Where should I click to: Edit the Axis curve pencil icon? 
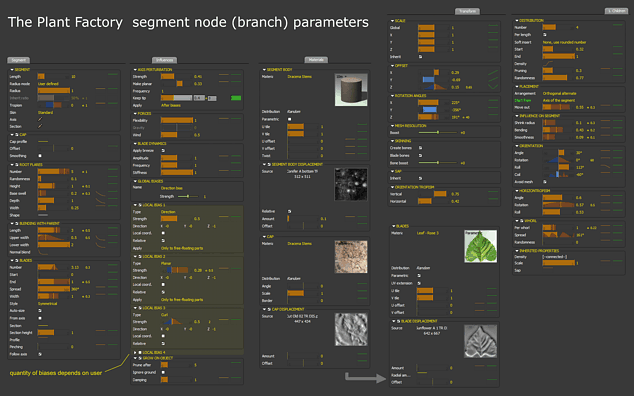tap(40, 119)
